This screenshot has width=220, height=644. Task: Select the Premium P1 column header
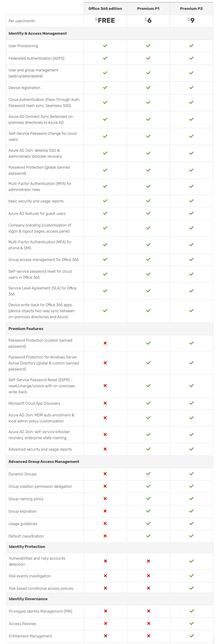point(148,9)
